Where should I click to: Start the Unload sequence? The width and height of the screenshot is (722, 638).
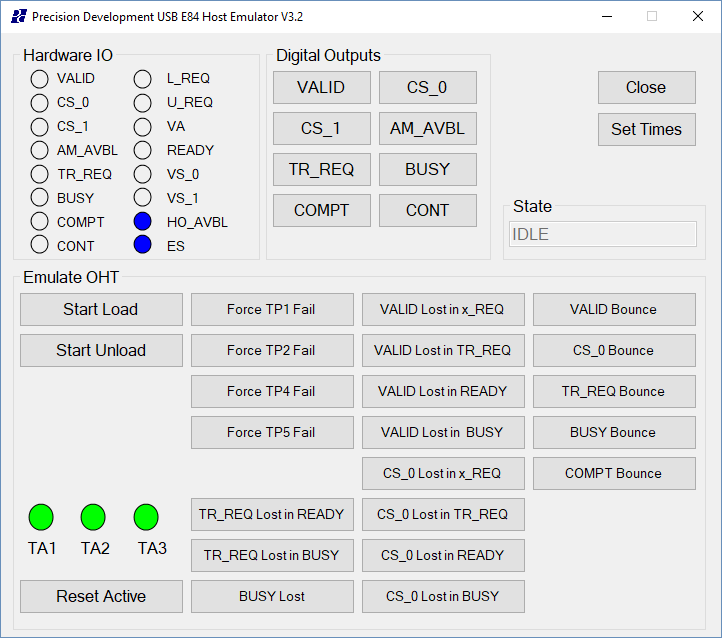[101, 350]
